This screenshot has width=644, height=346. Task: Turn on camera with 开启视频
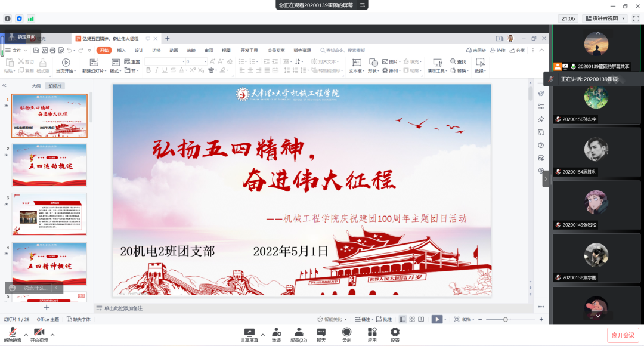(39, 333)
